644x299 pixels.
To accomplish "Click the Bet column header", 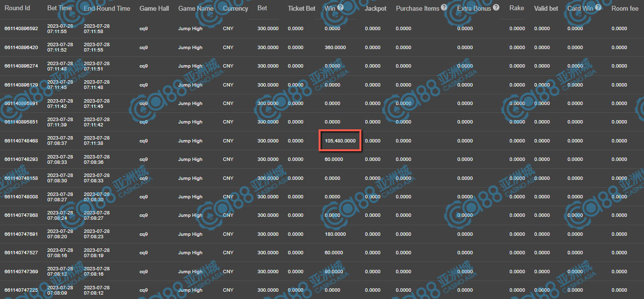I will pos(262,8).
